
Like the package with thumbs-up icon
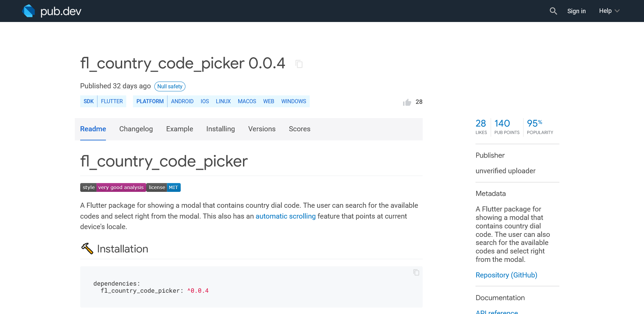click(x=407, y=102)
